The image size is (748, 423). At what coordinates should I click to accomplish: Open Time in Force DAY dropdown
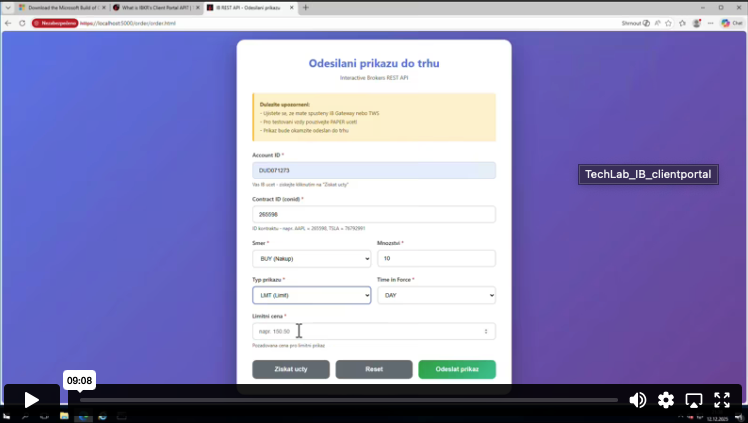[436, 295]
